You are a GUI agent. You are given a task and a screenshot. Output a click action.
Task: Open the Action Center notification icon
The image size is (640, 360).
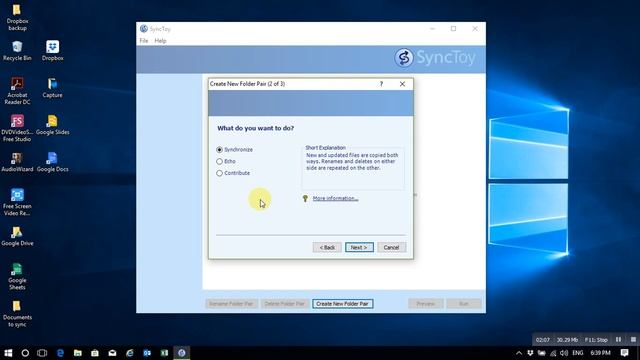click(624, 353)
